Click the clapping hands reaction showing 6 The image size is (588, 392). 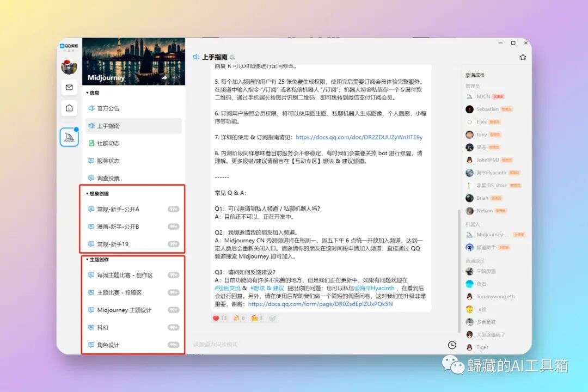coord(239,318)
